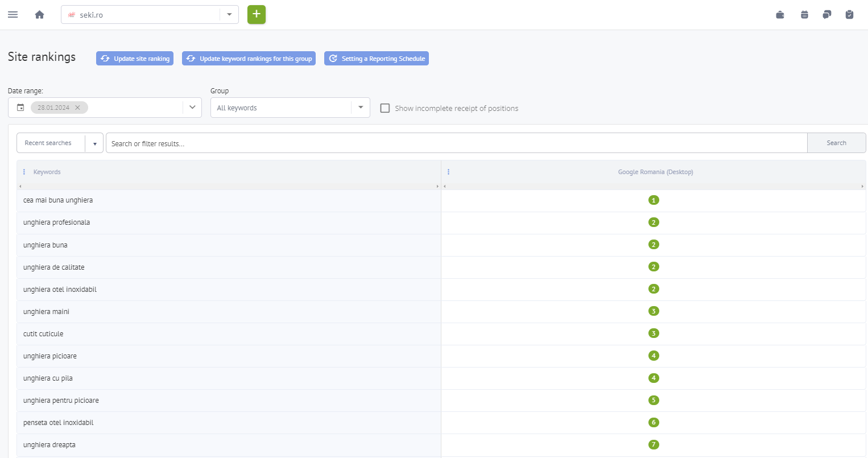
Task: Go to the home page icon
Action: click(39, 15)
